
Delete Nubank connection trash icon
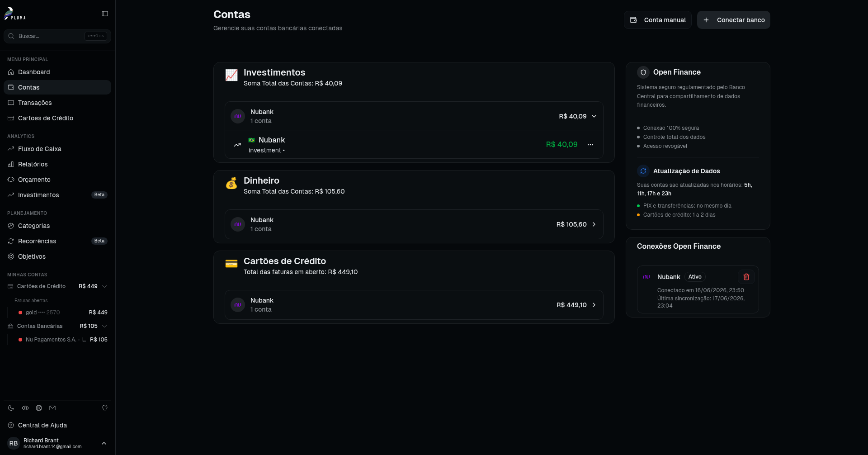coord(746,277)
